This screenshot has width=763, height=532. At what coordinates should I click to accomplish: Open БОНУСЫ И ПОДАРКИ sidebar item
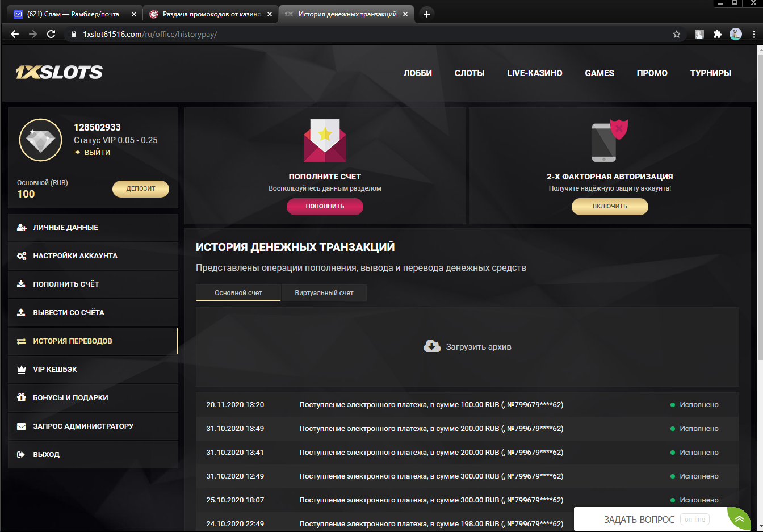point(93,398)
